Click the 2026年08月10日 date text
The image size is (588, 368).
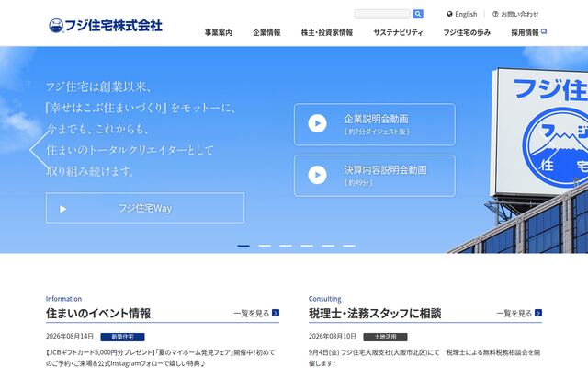point(333,336)
